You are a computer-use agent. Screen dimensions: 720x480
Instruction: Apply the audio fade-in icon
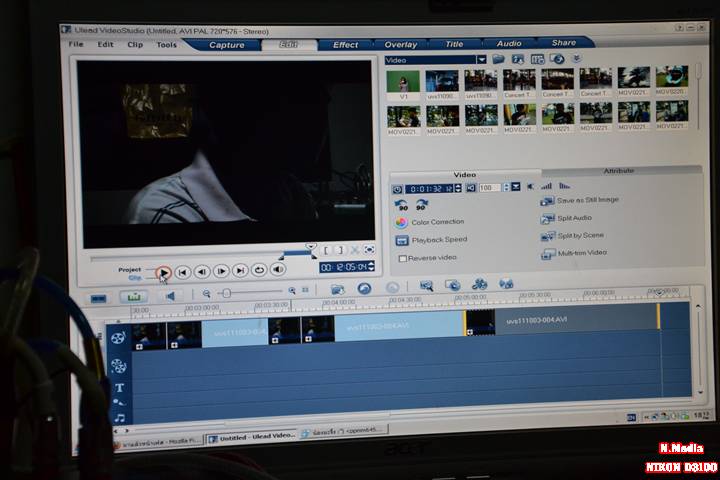pyautogui.click(x=546, y=186)
